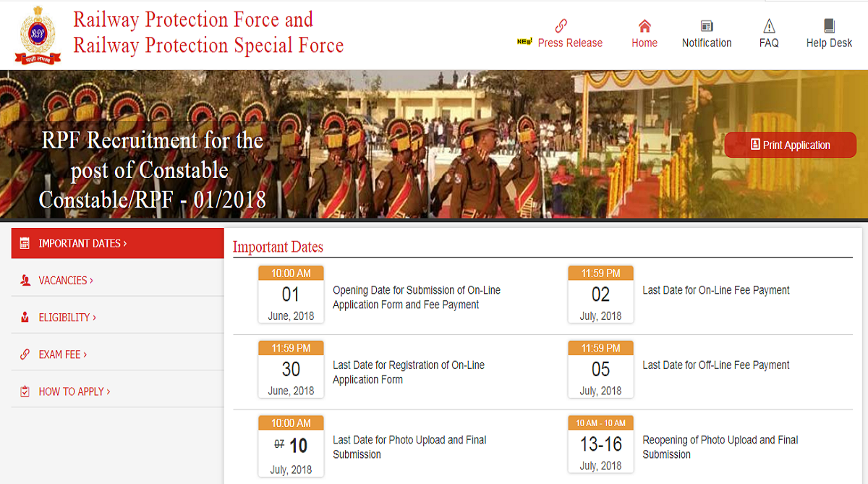This screenshot has height=484, width=868.
Task: Select EXAM FEE in the sidebar
Action: click(x=118, y=354)
